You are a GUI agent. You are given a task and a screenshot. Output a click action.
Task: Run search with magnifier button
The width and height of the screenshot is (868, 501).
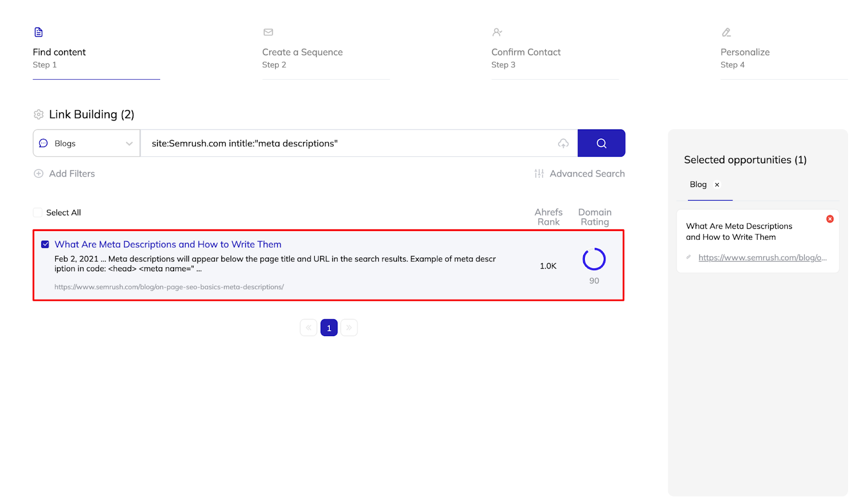pyautogui.click(x=601, y=143)
